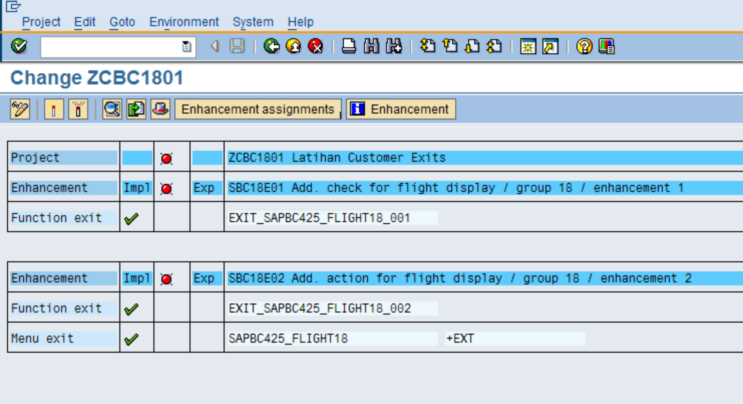Click the Enhancement info button
Viewport: 743px width, 404px height.
[x=400, y=109]
